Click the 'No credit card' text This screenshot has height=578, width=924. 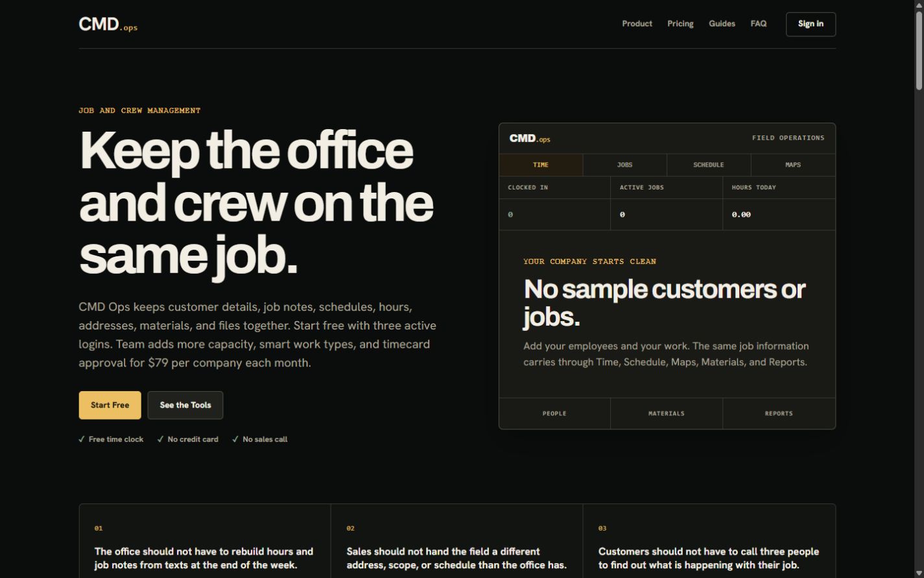click(x=193, y=439)
